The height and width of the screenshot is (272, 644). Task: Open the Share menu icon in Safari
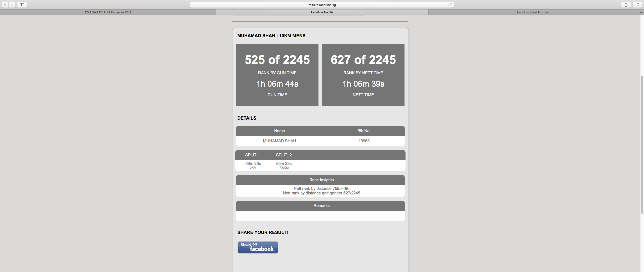click(626, 5)
